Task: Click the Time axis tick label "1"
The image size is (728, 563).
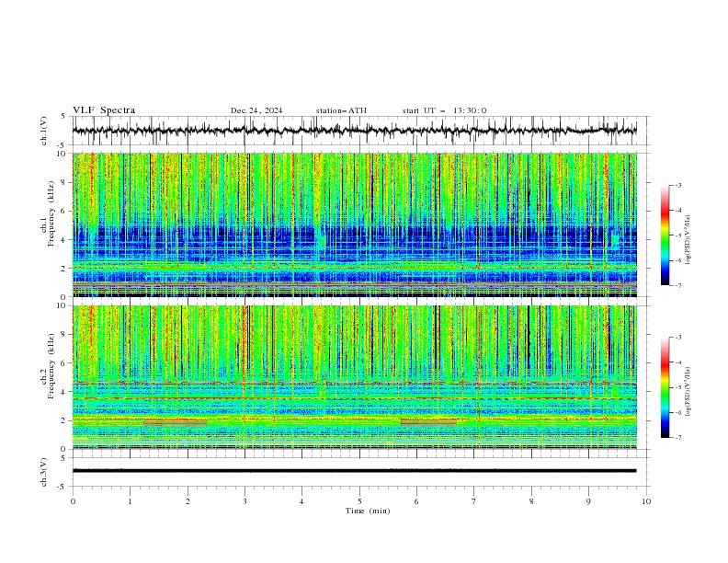Action: [x=130, y=501]
